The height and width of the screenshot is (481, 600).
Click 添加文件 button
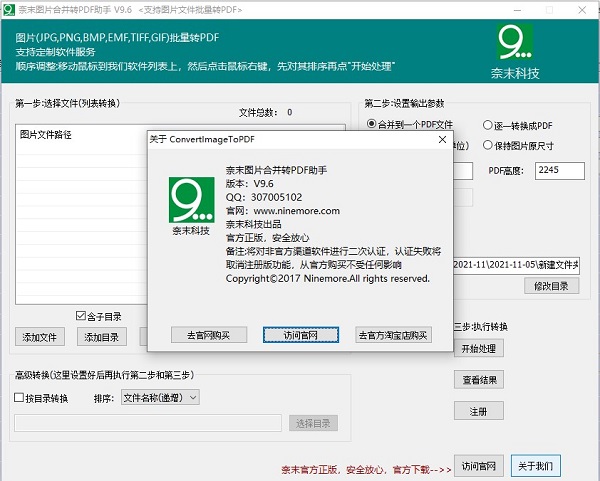coord(40,337)
